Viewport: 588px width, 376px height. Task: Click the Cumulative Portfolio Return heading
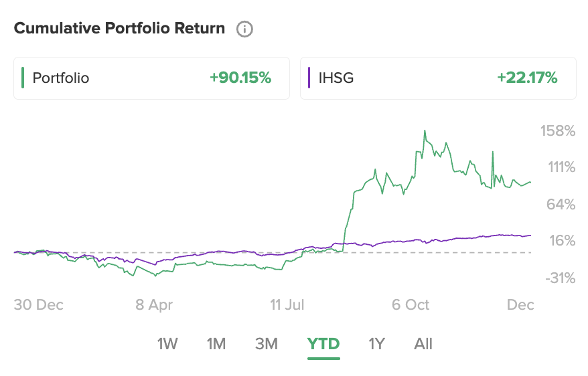[121, 29]
